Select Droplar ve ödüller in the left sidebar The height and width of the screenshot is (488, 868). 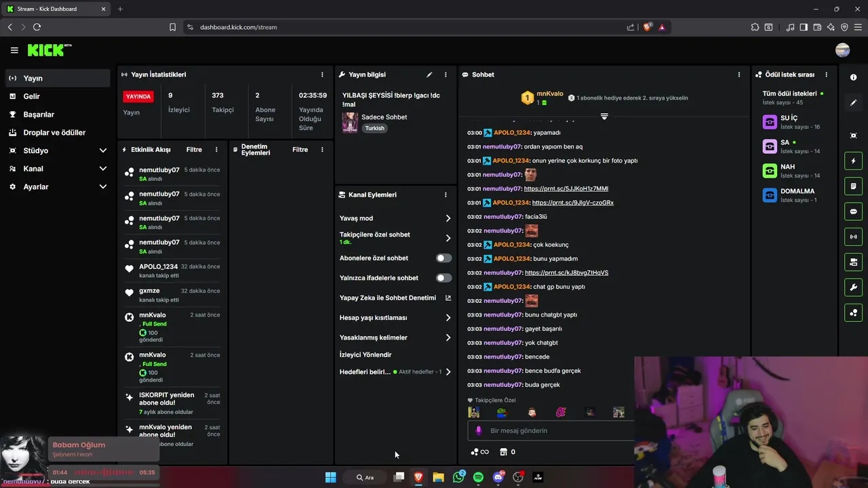click(58, 133)
